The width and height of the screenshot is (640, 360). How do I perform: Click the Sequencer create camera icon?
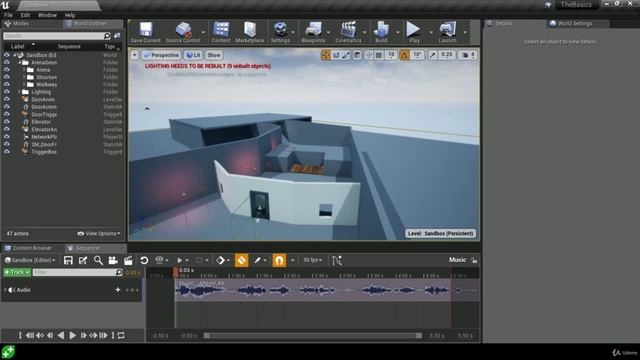point(113,260)
